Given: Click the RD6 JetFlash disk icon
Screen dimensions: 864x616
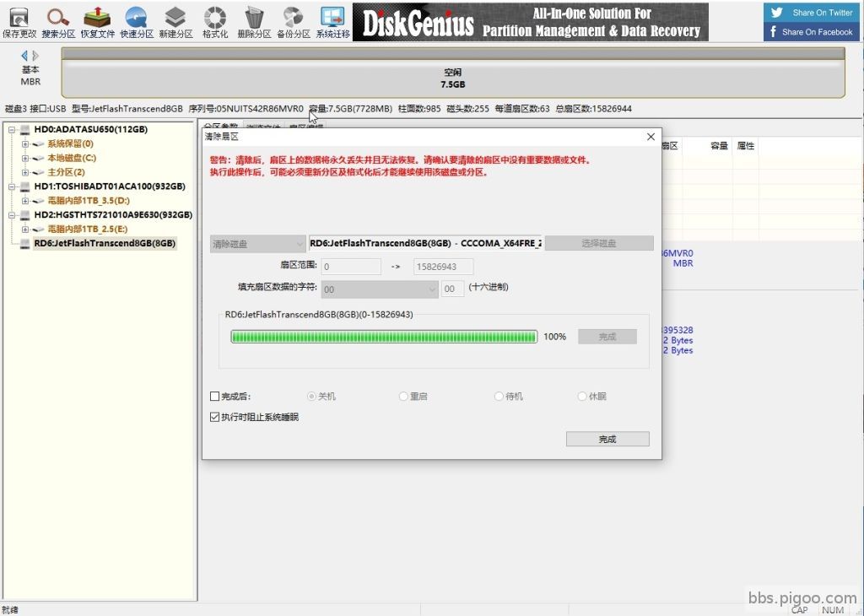Looking at the screenshot, I should click(x=24, y=244).
